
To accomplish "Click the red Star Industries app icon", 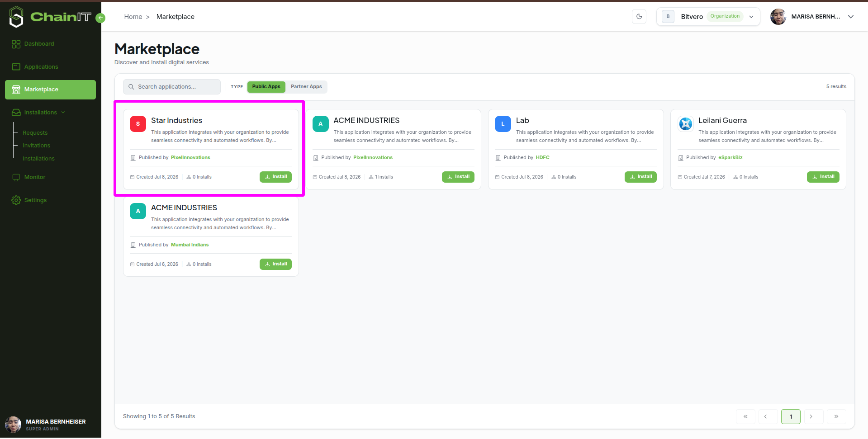I will pyautogui.click(x=138, y=124).
